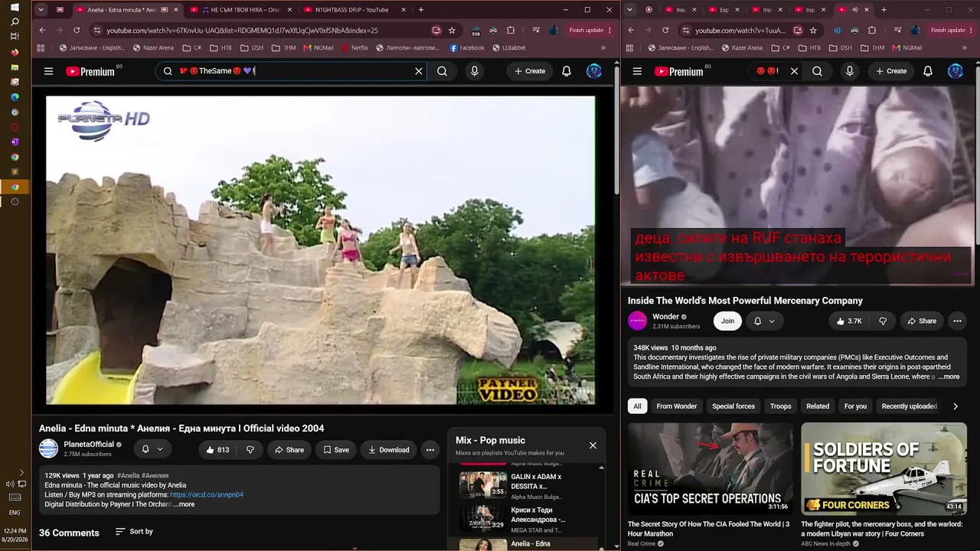Open Windows Search on the taskbar

15,21
